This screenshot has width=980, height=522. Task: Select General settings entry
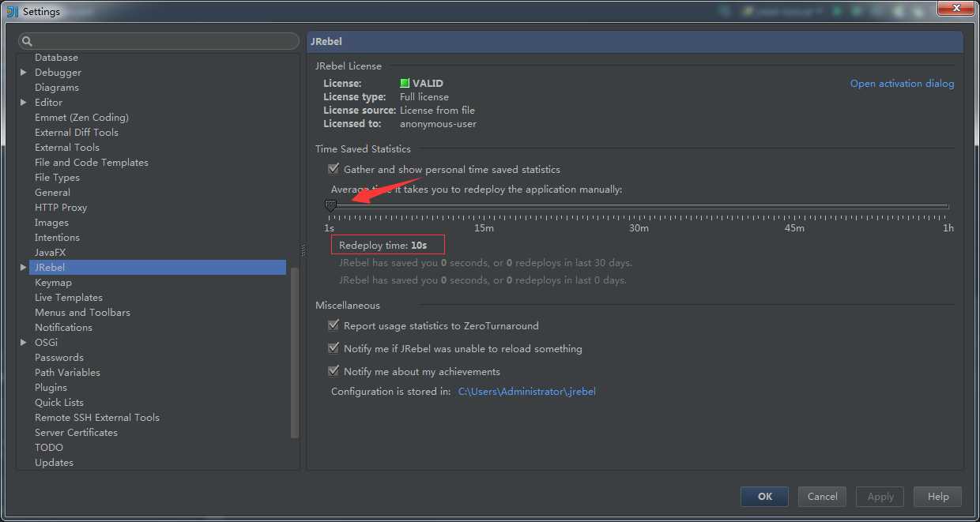(52, 192)
